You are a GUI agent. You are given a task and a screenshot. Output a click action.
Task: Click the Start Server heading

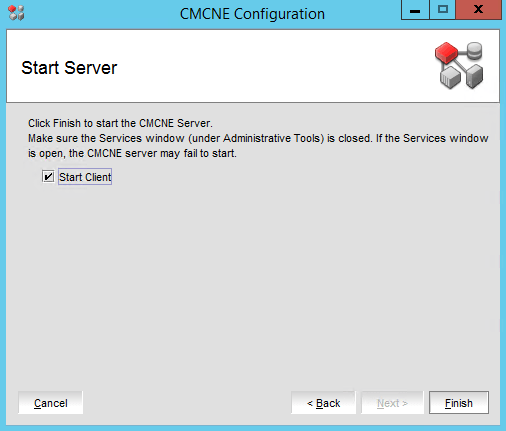[69, 68]
